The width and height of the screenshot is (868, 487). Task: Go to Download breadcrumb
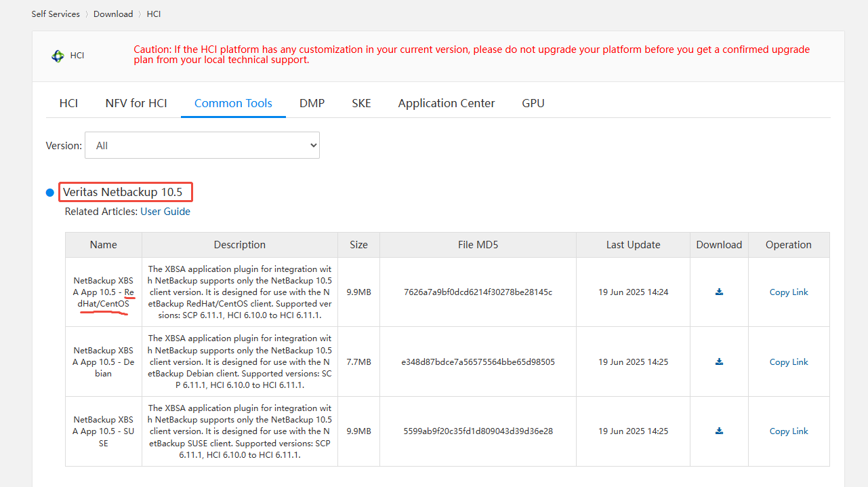coord(113,14)
